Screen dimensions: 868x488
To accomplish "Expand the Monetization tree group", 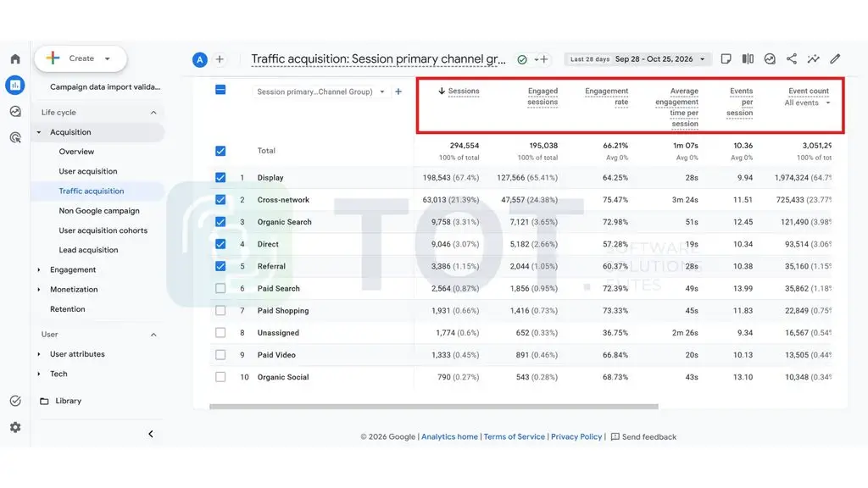I will [39, 290].
